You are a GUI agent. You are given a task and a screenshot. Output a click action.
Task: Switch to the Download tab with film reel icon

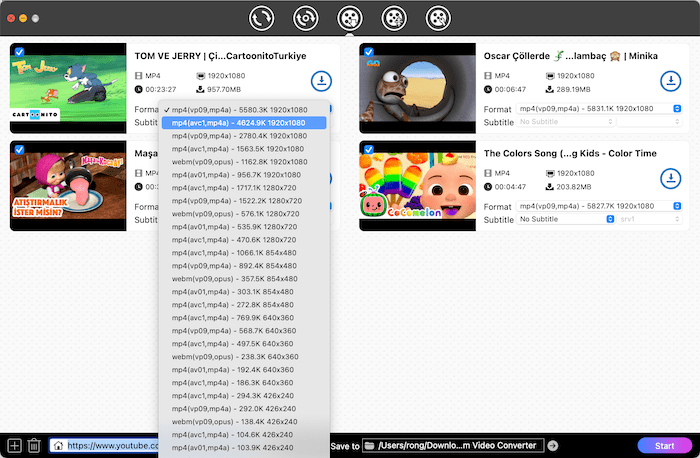click(349, 17)
